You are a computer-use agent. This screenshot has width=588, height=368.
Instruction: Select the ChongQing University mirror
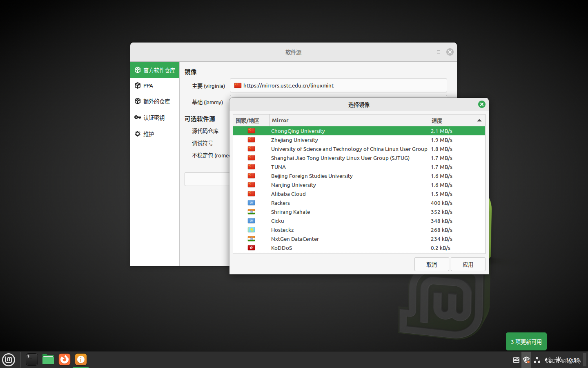pyautogui.click(x=359, y=131)
